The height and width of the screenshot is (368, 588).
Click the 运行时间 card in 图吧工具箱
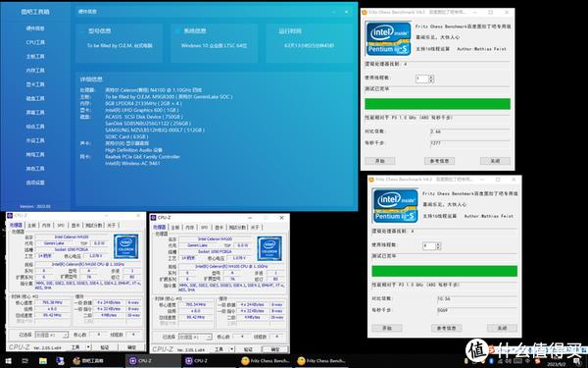pyautogui.click(x=310, y=43)
